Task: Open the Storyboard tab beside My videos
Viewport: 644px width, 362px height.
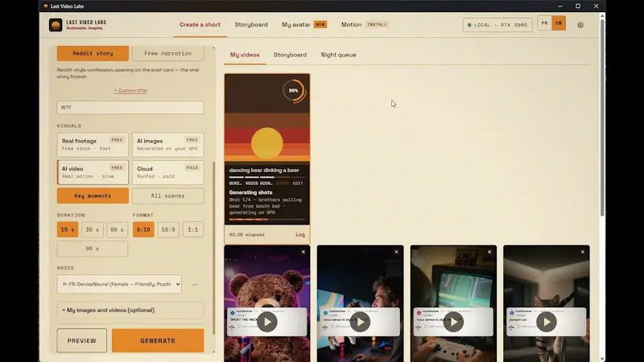Action: [x=290, y=55]
